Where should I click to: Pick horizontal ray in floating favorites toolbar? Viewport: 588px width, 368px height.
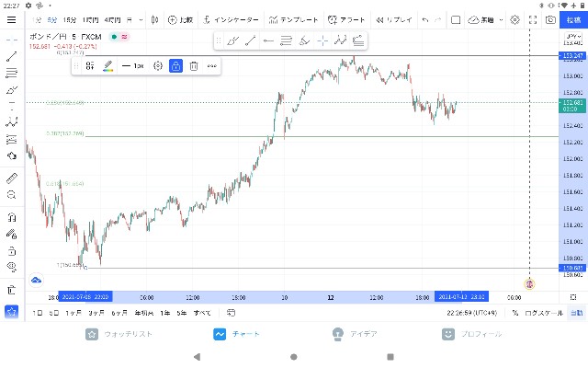268,40
